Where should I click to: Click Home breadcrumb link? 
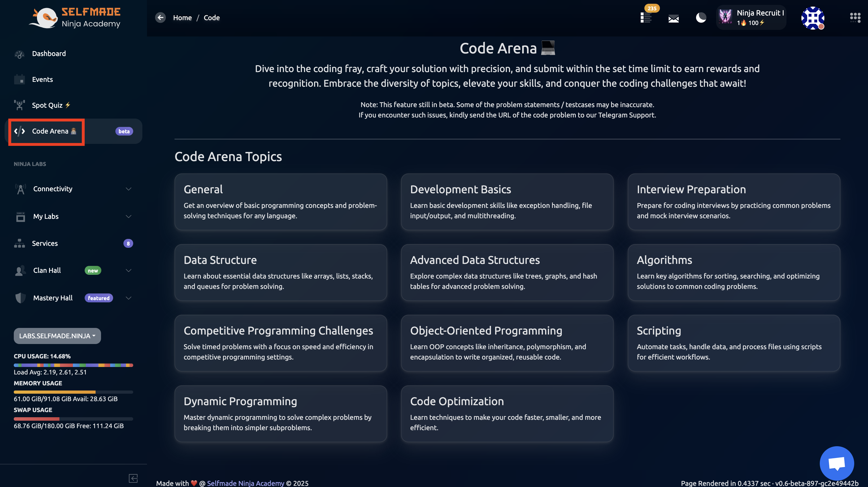182,18
